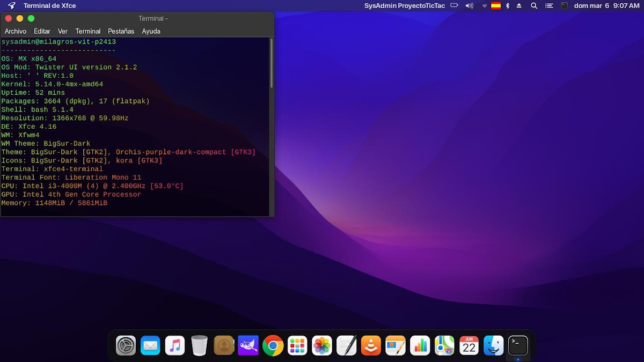644x362 pixels.
Task: Click the Ayuda menu item
Action: (151, 31)
